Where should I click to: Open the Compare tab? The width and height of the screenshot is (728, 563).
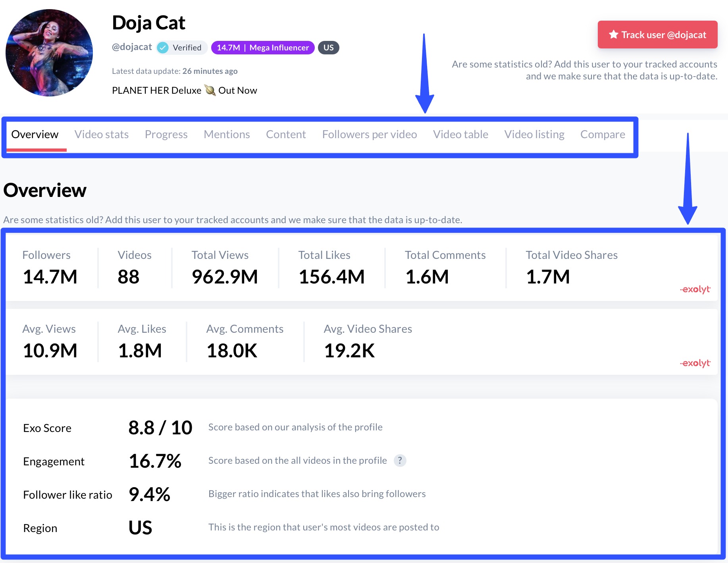[x=603, y=134]
